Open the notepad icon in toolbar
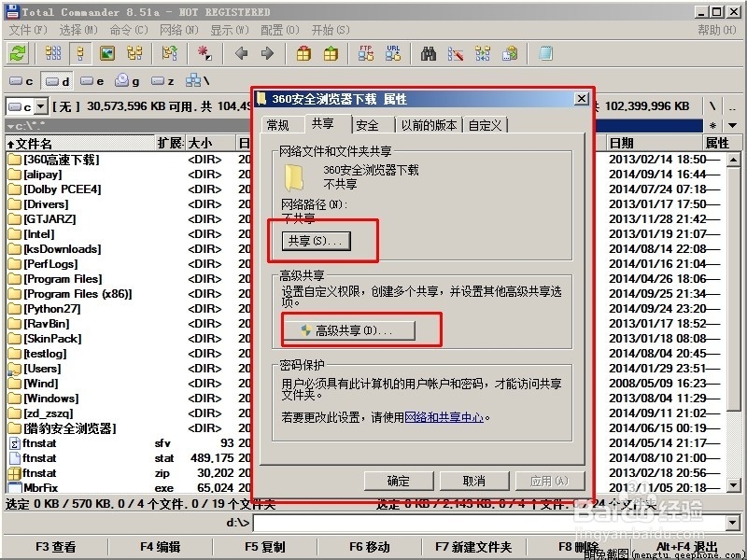 [545, 53]
